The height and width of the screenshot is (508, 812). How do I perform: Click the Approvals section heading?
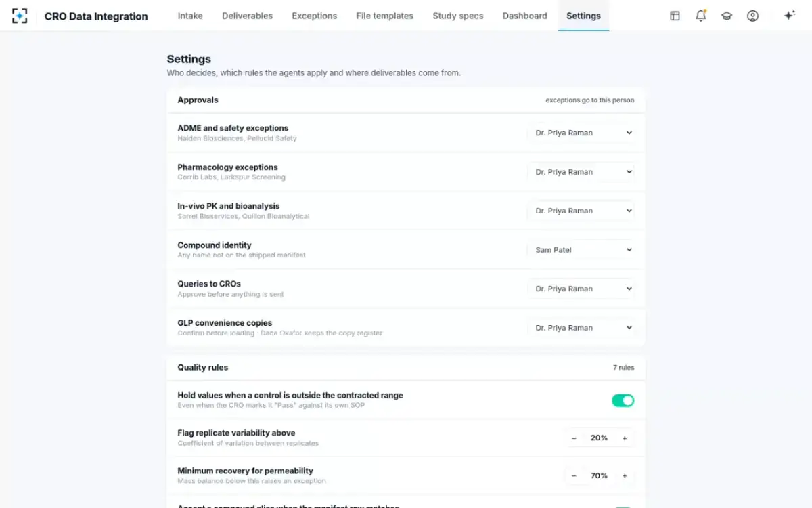[x=198, y=100]
